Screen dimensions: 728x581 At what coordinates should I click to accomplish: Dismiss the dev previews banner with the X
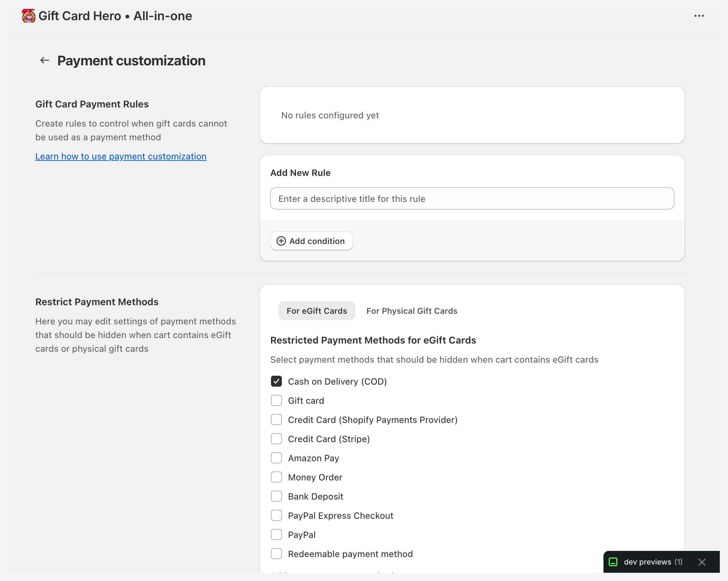click(702, 562)
